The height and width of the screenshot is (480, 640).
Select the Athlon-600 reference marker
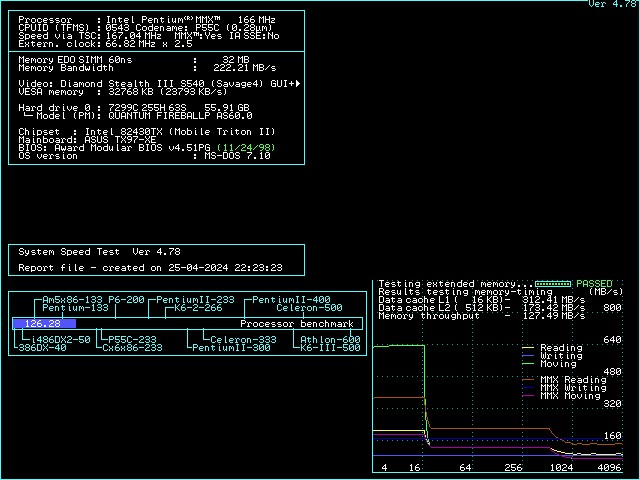pyautogui.click(x=330, y=340)
